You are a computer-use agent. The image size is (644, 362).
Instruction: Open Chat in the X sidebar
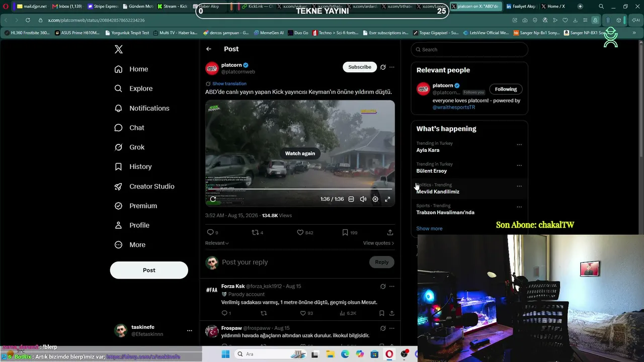coord(129,128)
